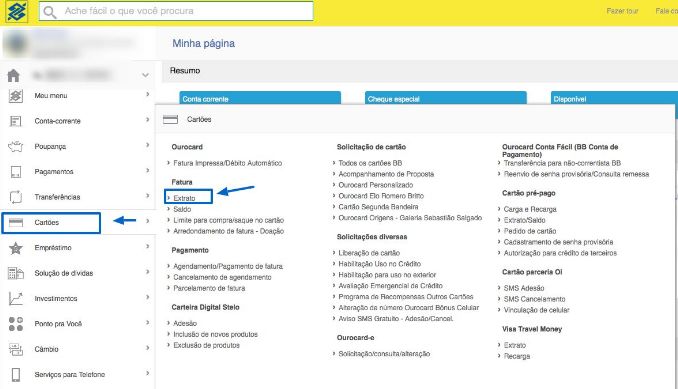Expand the Conta-corrente submenu arrow

pyautogui.click(x=147, y=120)
